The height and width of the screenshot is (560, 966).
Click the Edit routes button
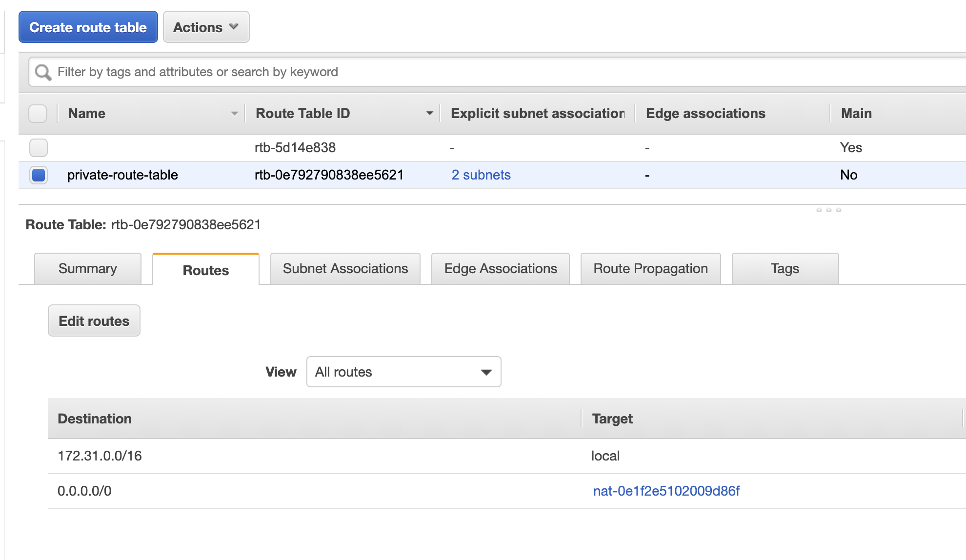point(94,321)
